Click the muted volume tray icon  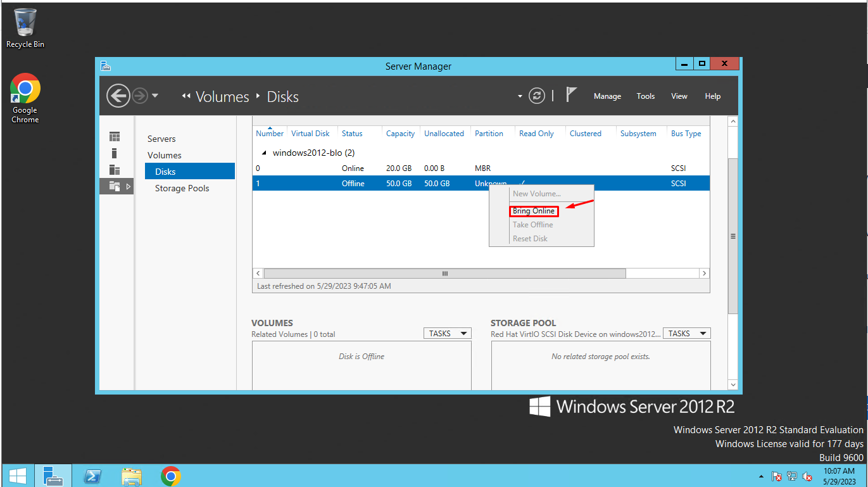tap(807, 476)
